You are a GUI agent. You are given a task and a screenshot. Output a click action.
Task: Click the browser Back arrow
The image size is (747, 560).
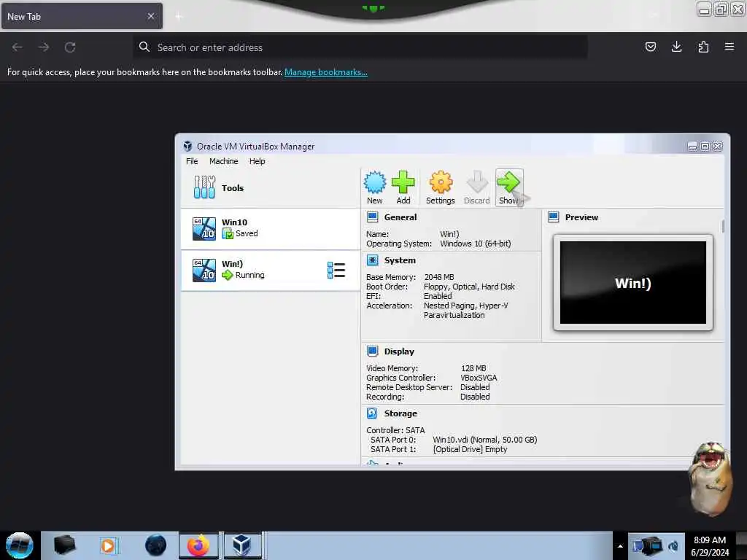[18, 47]
